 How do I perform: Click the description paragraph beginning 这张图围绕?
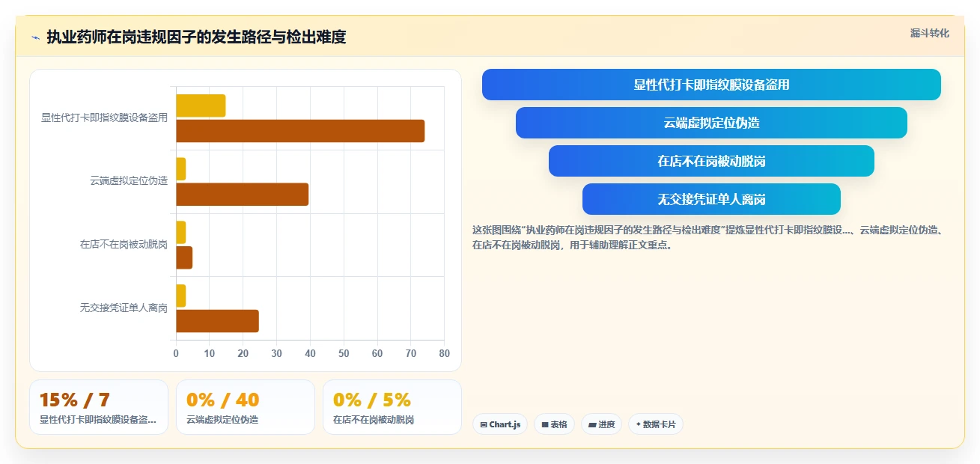tap(709, 237)
